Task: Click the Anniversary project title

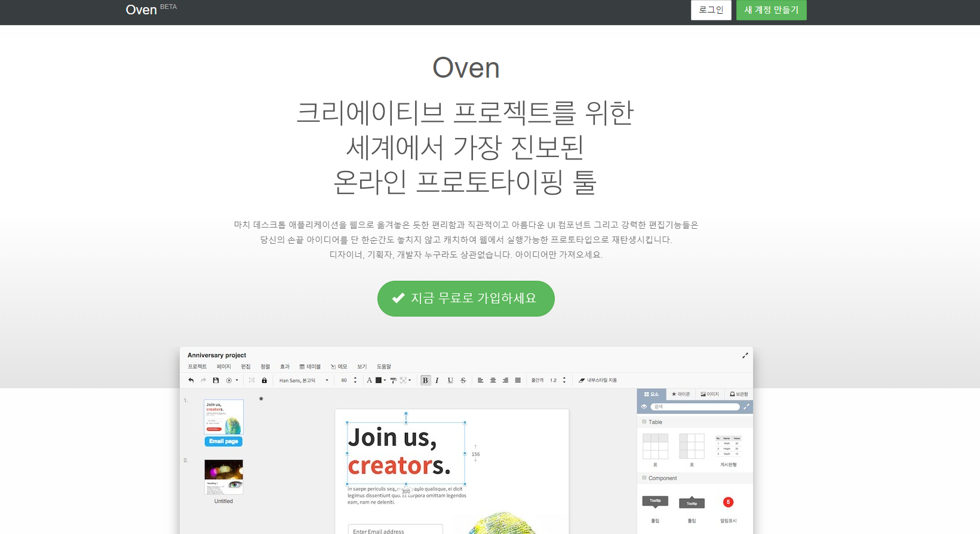Action: (217, 355)
